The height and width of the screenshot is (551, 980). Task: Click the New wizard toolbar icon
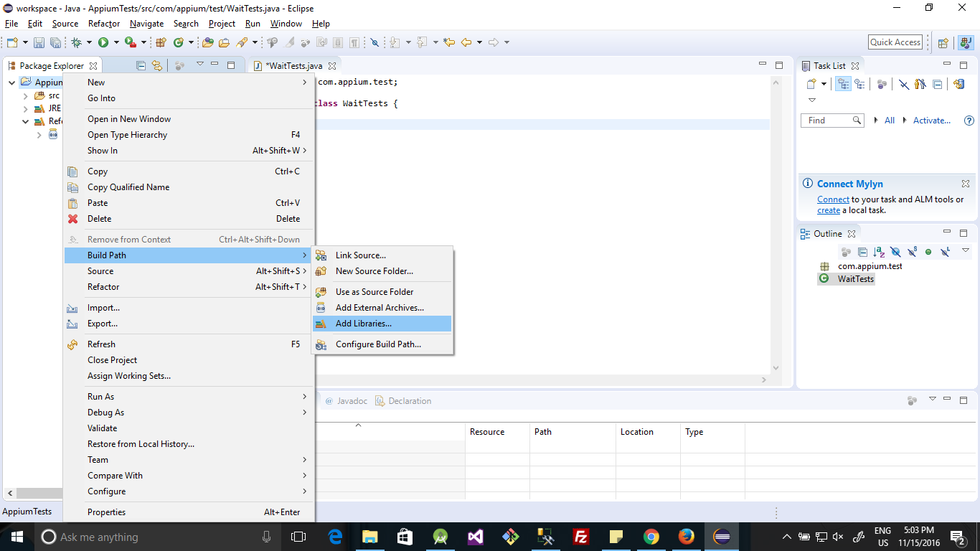12,42
